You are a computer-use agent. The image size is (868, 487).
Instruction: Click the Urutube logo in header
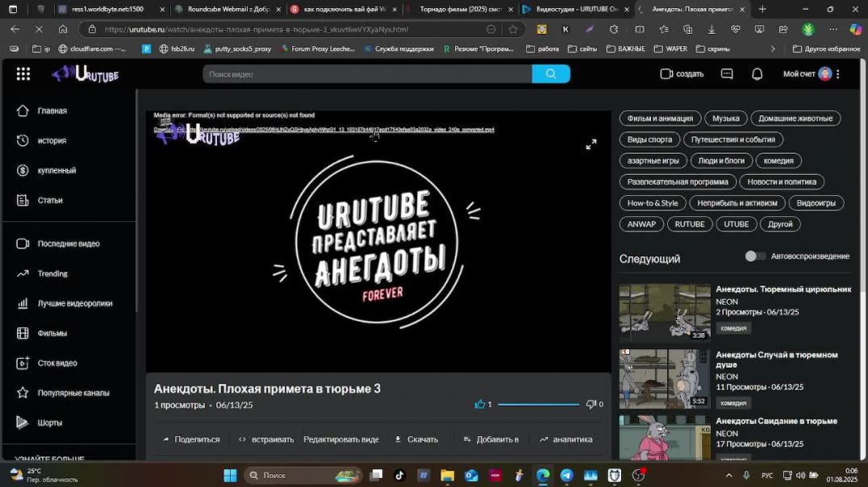point(86,73)
